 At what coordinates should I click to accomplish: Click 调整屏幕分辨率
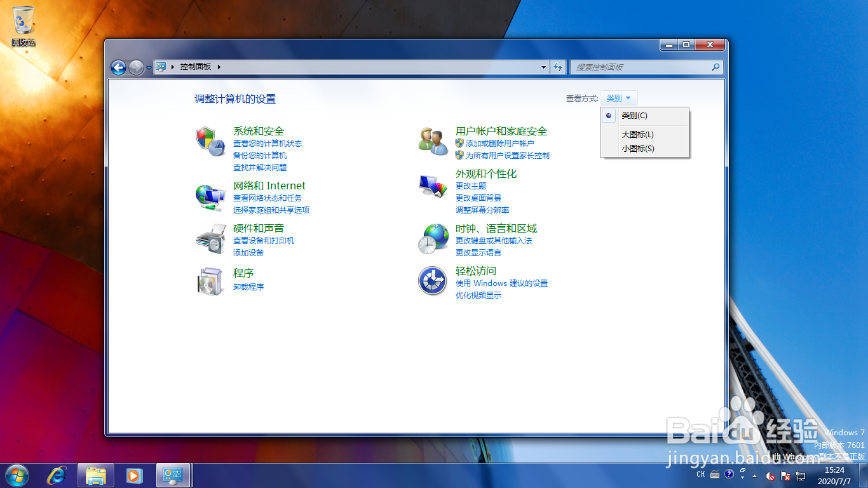coord(482,210)
